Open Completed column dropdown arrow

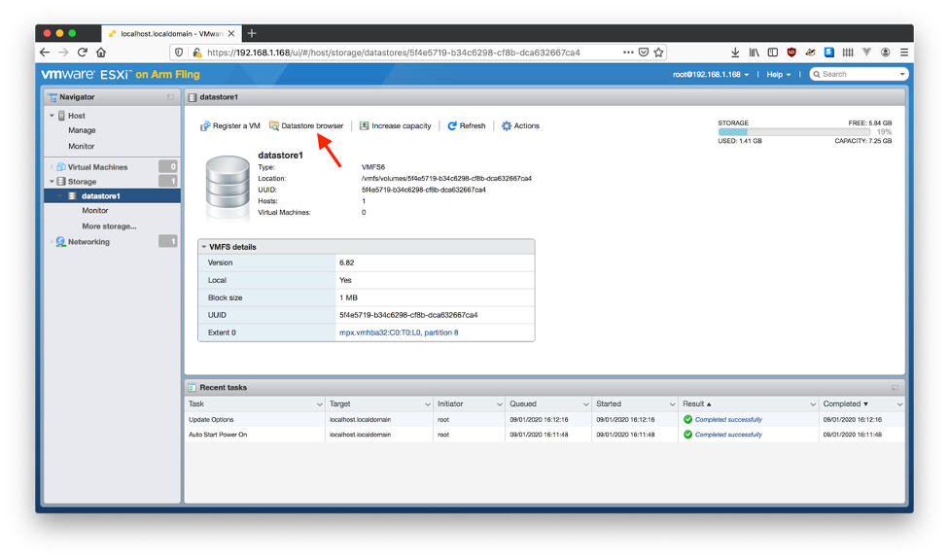point(900,404)
